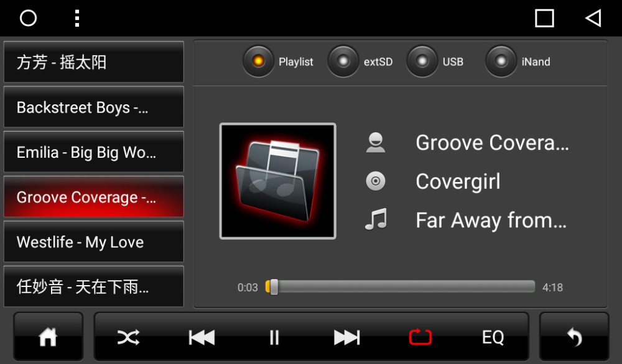This screenshot has width=622, height=364.
Task: Toggle shuffle playback mode
Action: tap(129, 337)
